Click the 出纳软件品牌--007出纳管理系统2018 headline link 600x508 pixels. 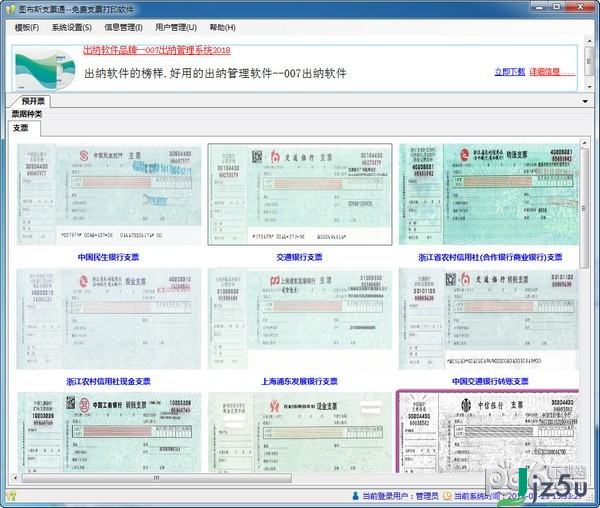click(x=157, y=50)
